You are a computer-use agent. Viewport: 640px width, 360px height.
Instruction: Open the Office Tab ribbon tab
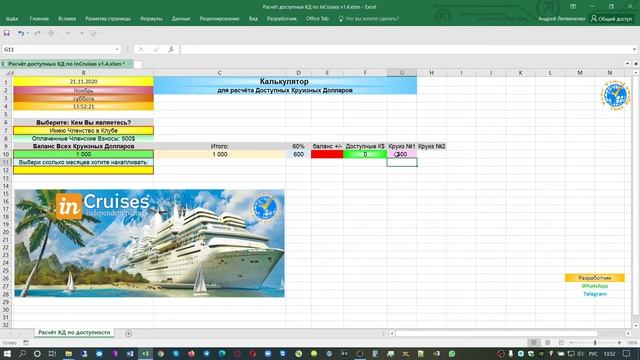(317, 19)
